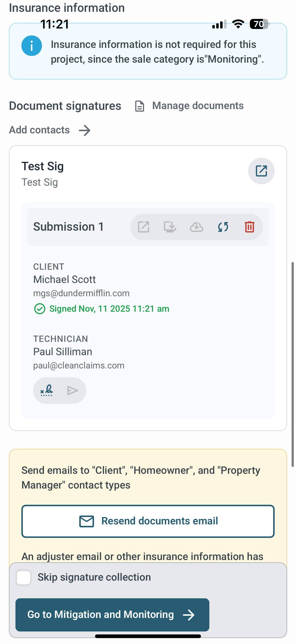Viewport: 296px width, 644px height.
Task: Download Submission 1 to device
Action: coord(170,227)
